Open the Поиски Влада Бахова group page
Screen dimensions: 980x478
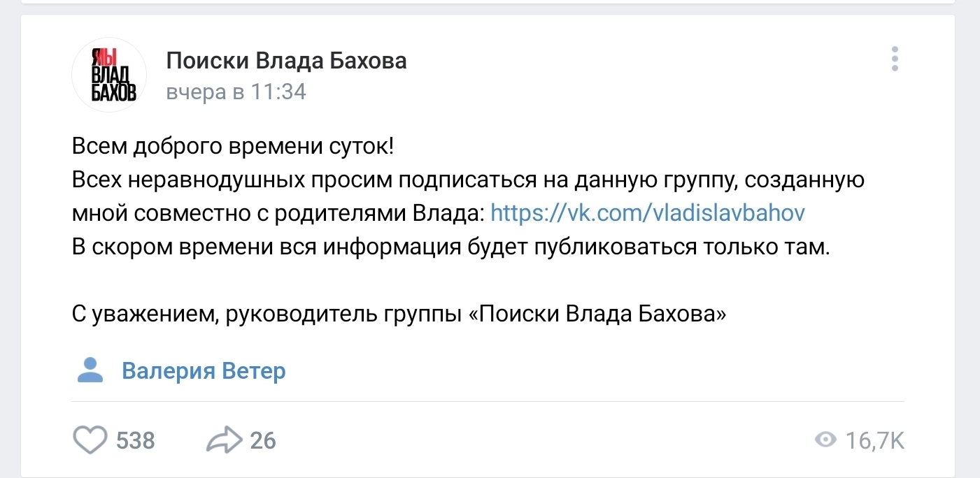(286, 61)
